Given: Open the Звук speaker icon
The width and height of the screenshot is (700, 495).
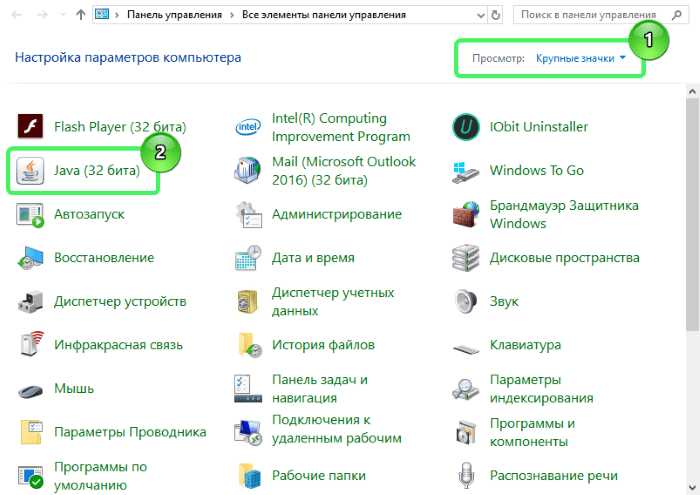Looking at the screenshot, I should [466, 301].
